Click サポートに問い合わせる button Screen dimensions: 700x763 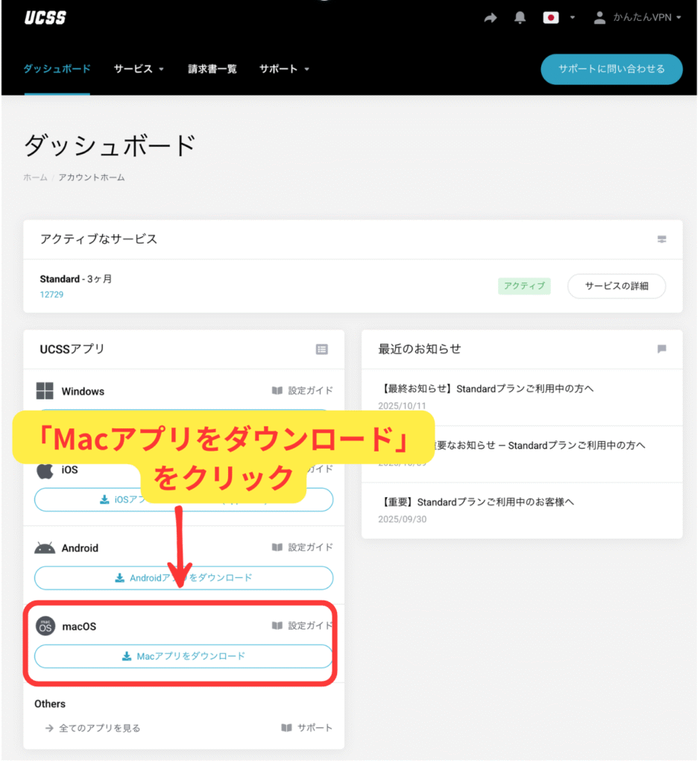[611, 69]
